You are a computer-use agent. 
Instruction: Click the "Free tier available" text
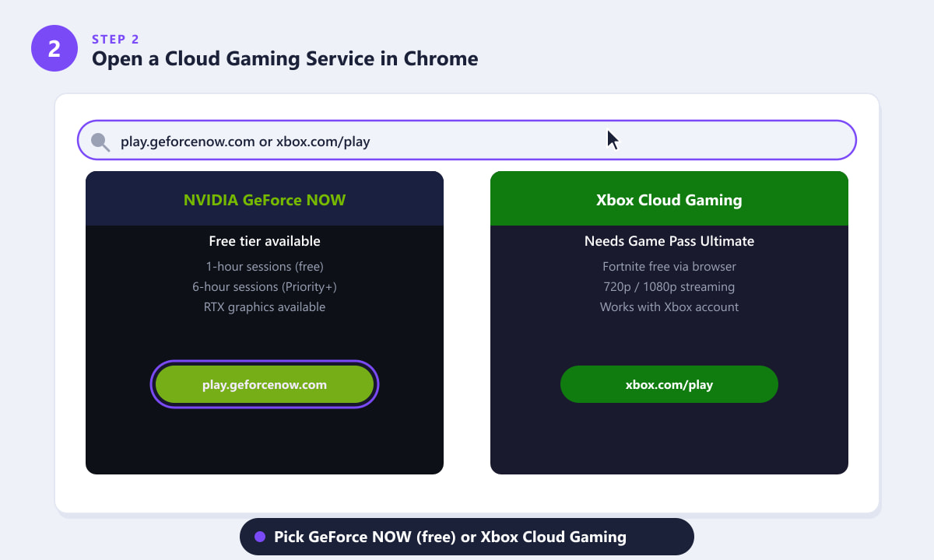[x=265, y=241]
